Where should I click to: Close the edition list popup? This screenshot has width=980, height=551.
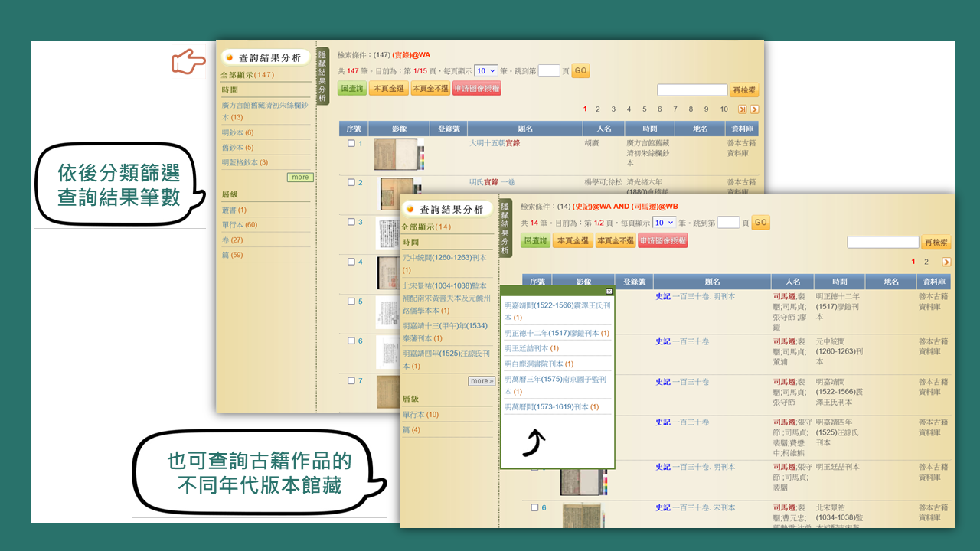[609, 291]
